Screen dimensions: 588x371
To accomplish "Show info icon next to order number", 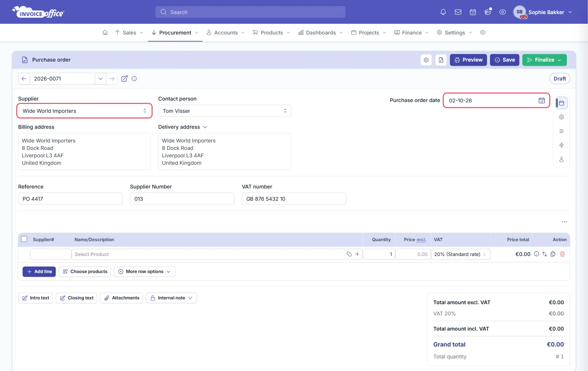I will [x=134, y=79].
